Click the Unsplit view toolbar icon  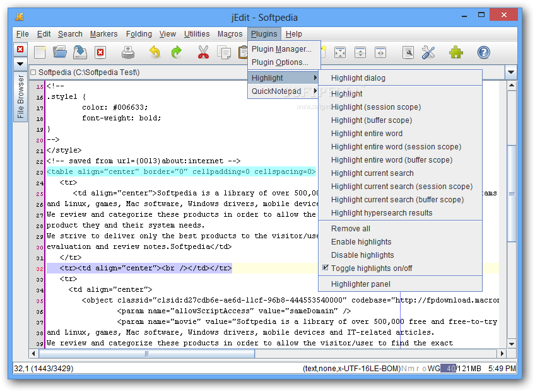340,52
